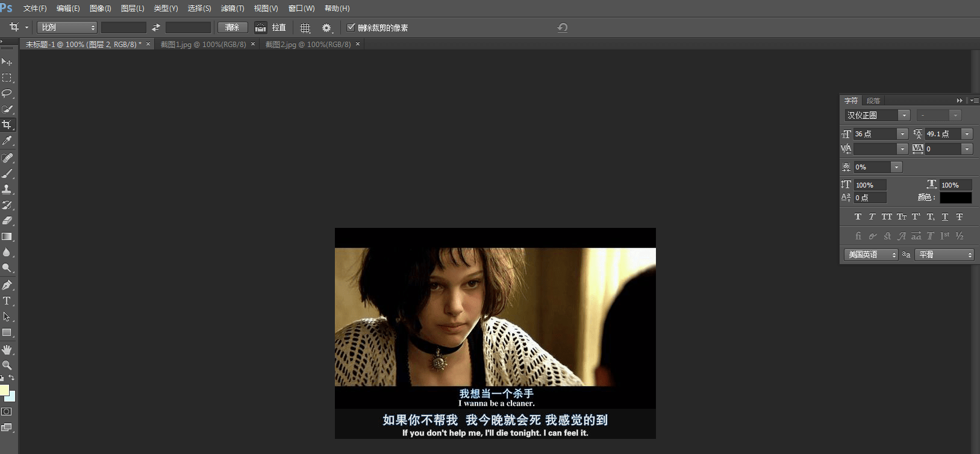
Task: Select the Blur tool
Action: [7, 253]
